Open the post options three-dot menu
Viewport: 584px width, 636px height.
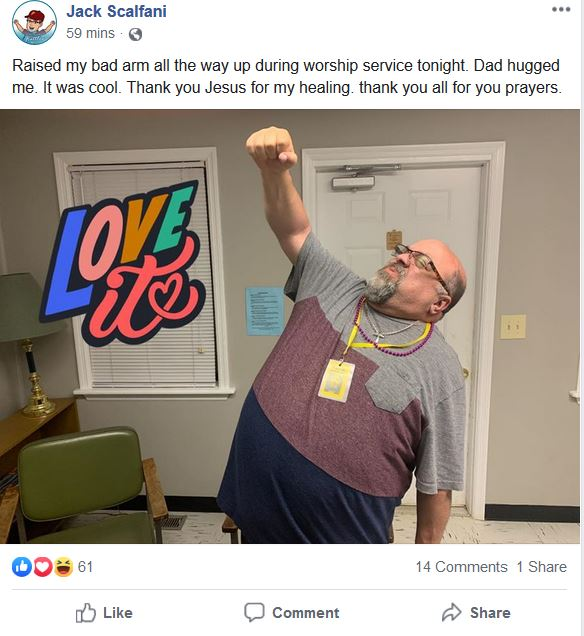point(561,9)
